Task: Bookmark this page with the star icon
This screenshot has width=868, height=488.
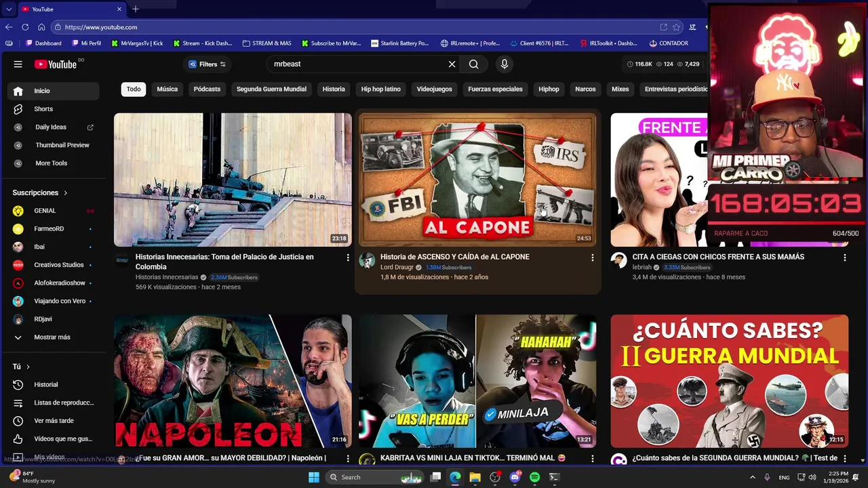Action: pos(676,27)
